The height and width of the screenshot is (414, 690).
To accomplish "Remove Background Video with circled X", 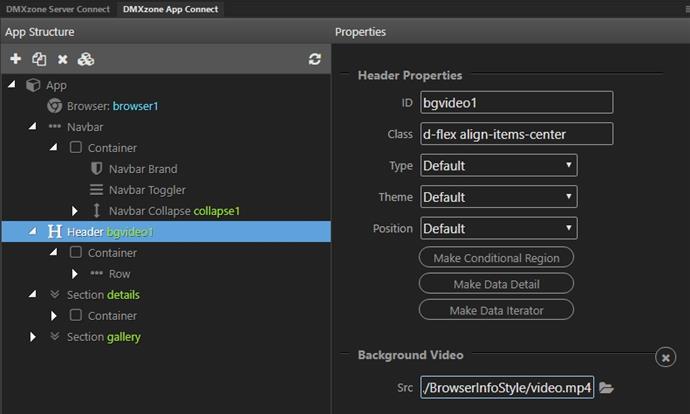I will (x=665, y=358).
